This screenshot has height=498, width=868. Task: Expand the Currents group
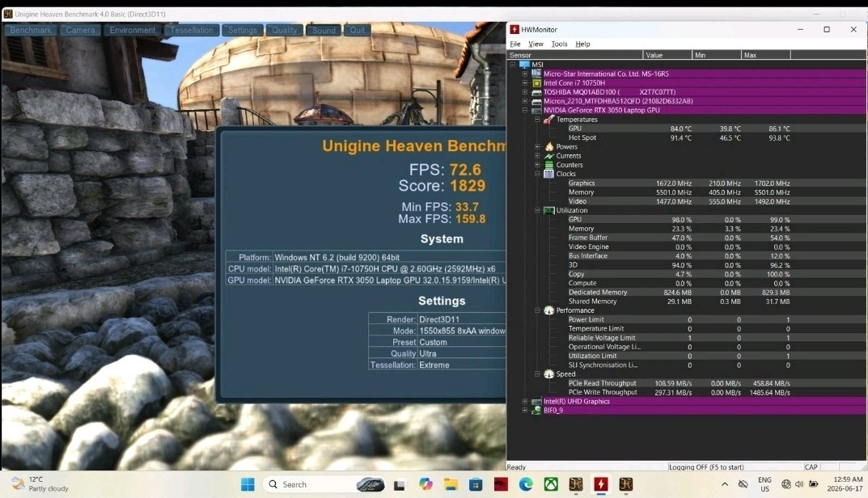point(537,155)
